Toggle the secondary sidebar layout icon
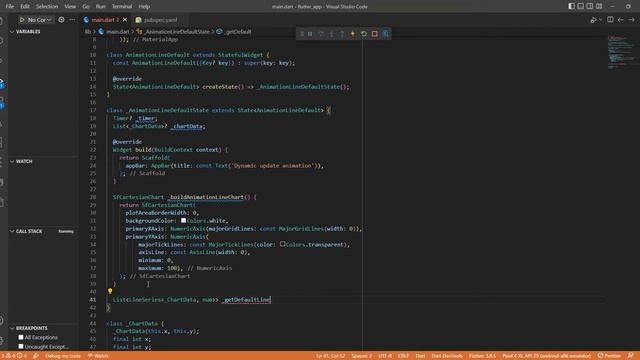The width and height of the screenshot is (640, 360). pyautogui.click(x=590, y=6)
